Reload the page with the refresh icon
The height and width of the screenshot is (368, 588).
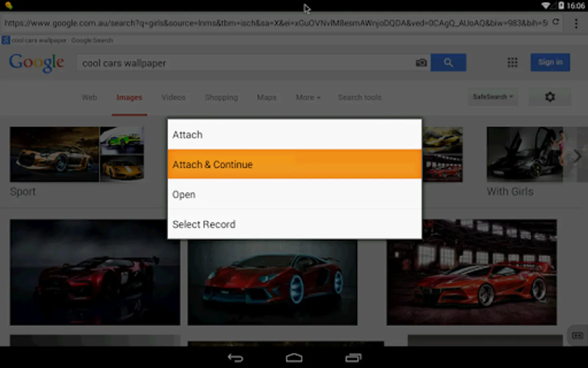[x=556, y=22]
